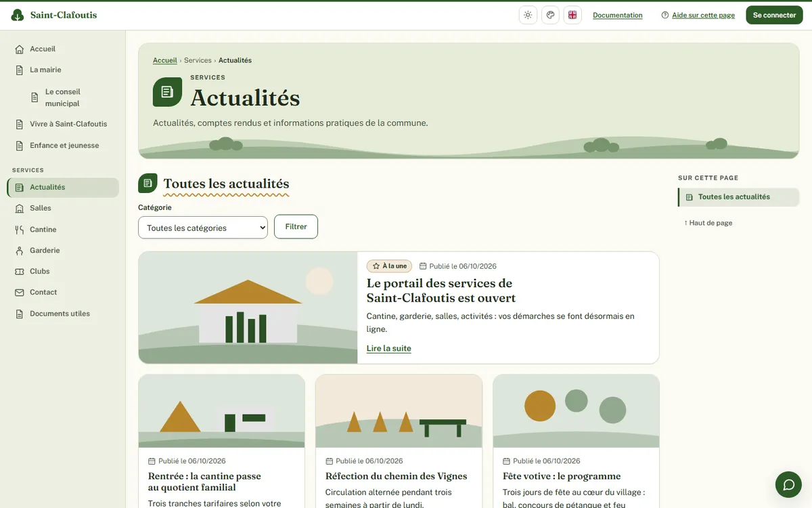This screenshot has width=812, height=508.
Task: Click Lire la suite link
Action: pos(389,348)
